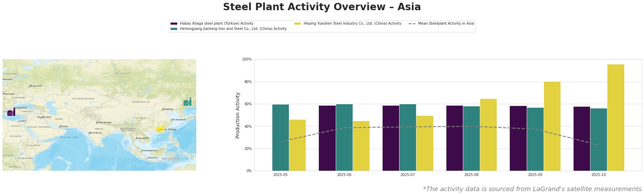The height and width of the screenshot is (195, 644).
Task: Click the yellow bar for 2025-09
Action: tap(552, 126)
